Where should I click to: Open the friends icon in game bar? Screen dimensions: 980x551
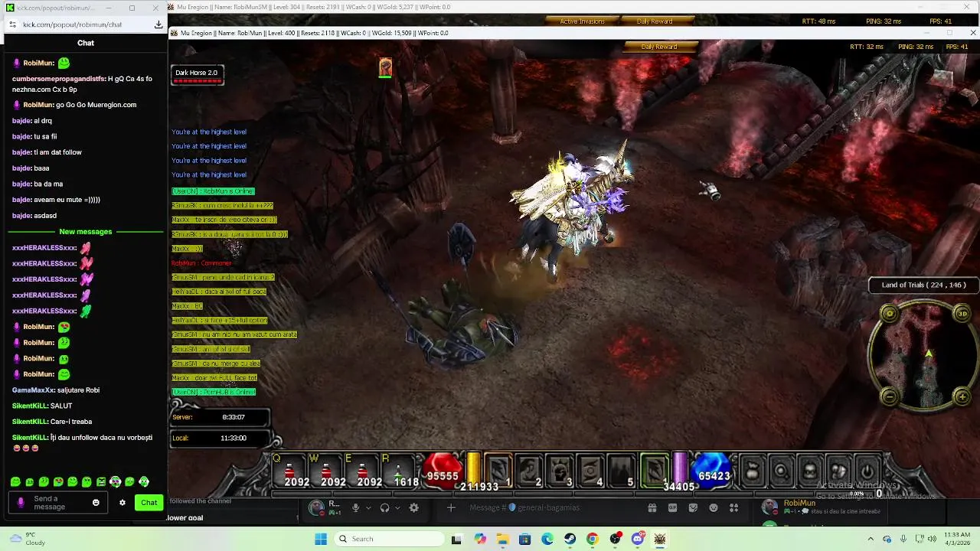pyautogui.click(x=838, y=471)
